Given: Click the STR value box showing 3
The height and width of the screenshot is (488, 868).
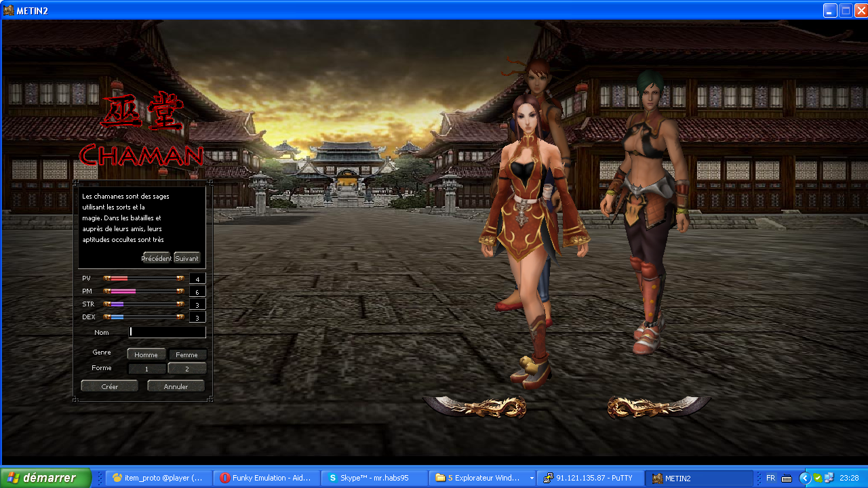Looking at the screenshot, I should 197,305.
